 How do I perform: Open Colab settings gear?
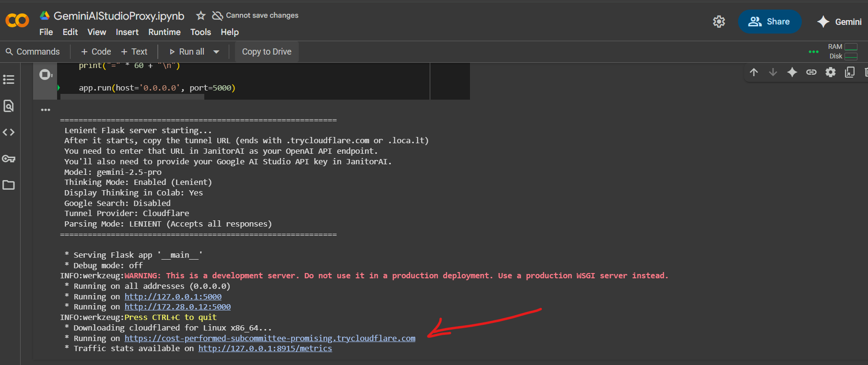(718, 22)
